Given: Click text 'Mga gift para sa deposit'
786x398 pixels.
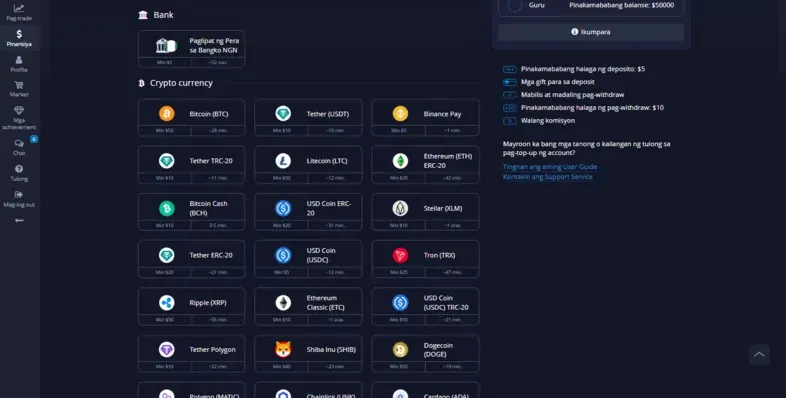Looking at the screenshot, I should click(557, 82).
